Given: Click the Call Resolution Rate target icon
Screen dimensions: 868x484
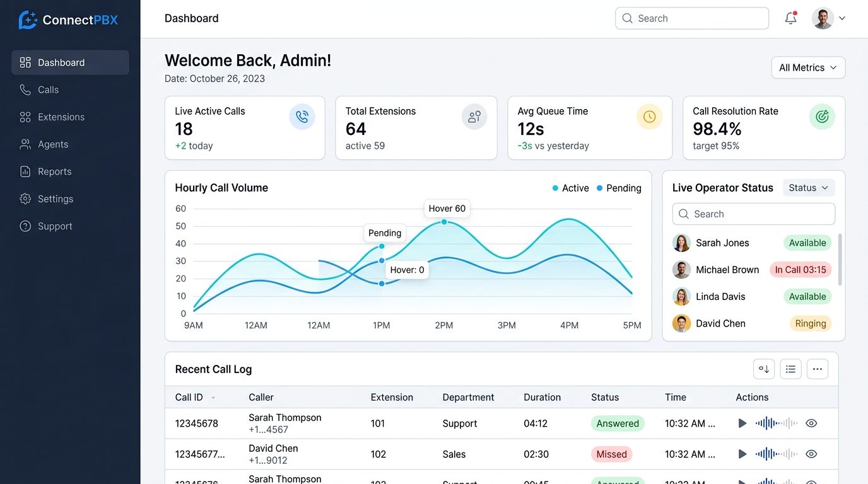Looking at the screenshot, I should [x=822, y=117].
